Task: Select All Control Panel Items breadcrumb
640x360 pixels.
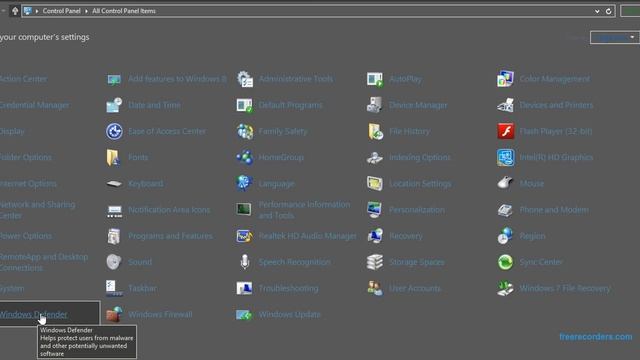Action: [124, 11]
